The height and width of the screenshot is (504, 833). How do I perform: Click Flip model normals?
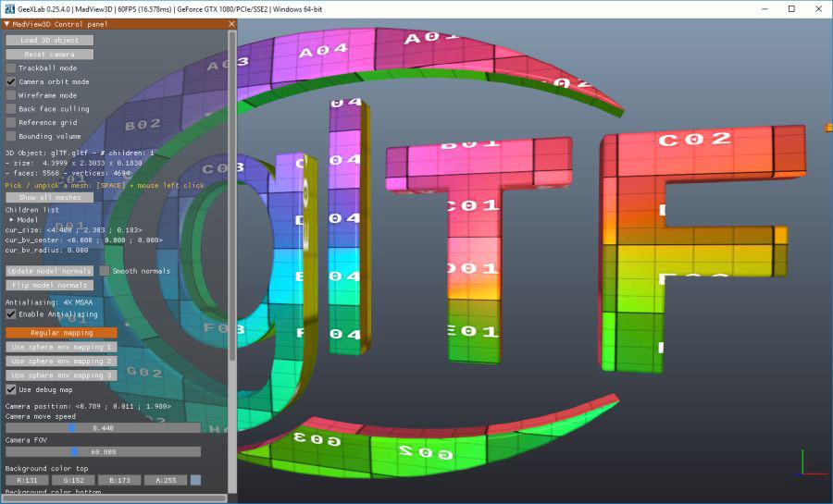point(49,285)
